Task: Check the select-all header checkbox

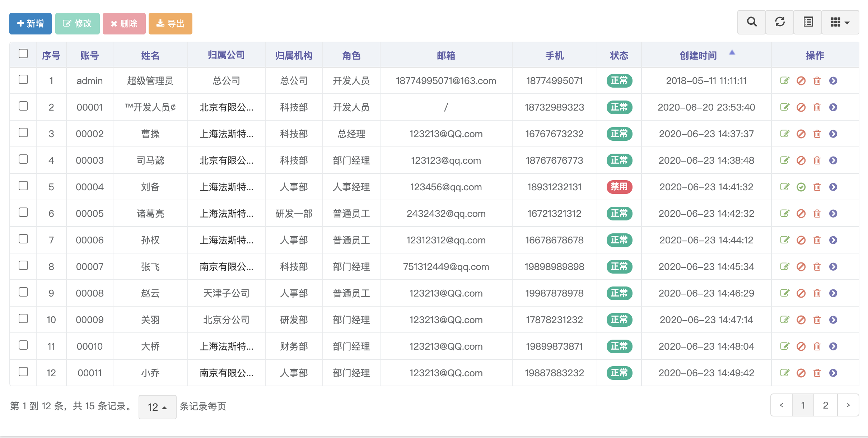Action: tap(23, 54)
